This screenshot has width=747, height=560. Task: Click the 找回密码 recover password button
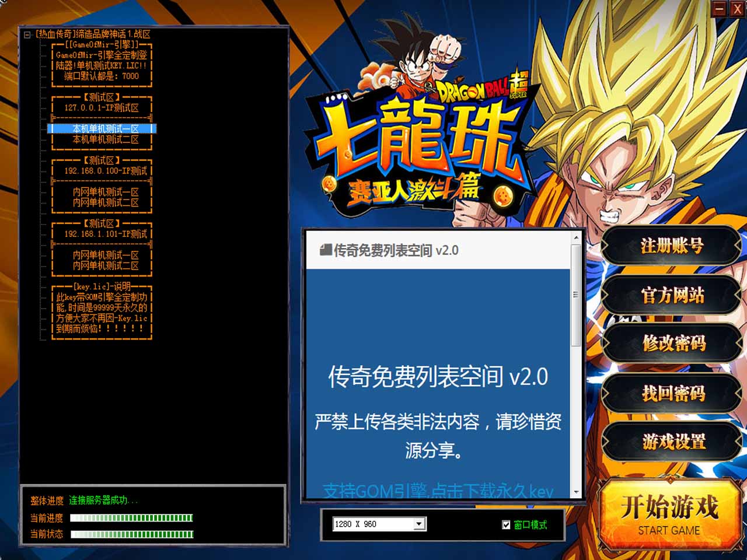(673, 394)
